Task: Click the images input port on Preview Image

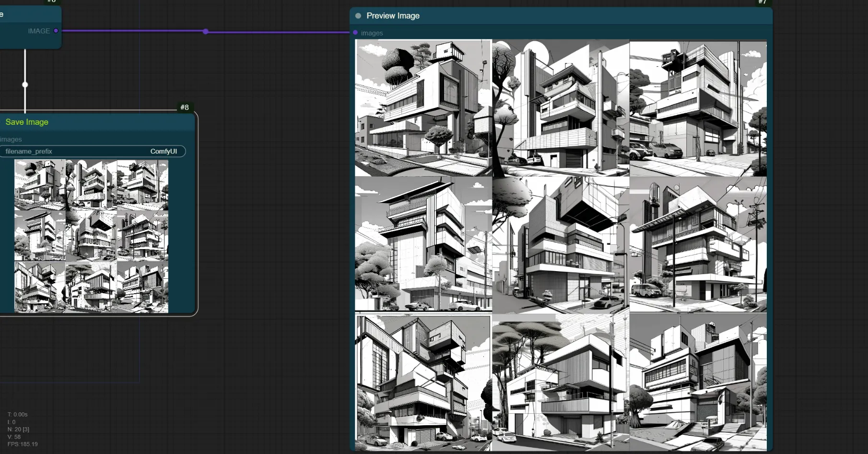Action: click(355, 33)
